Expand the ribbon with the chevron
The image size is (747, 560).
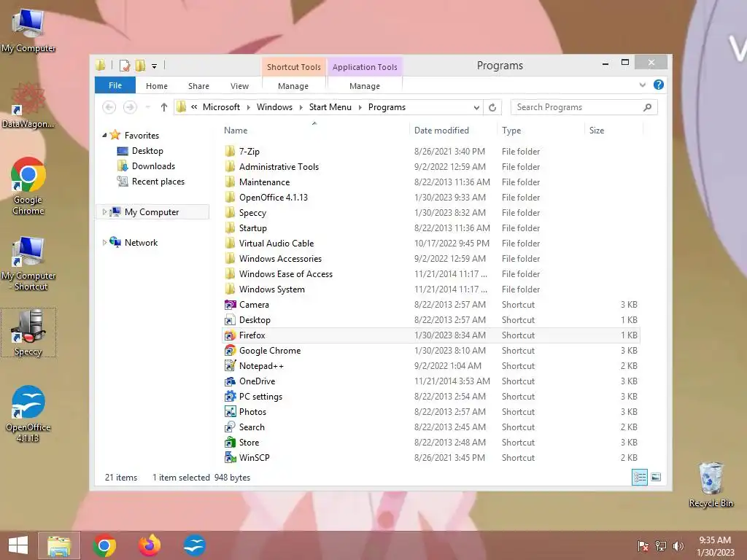click(642, 85)
